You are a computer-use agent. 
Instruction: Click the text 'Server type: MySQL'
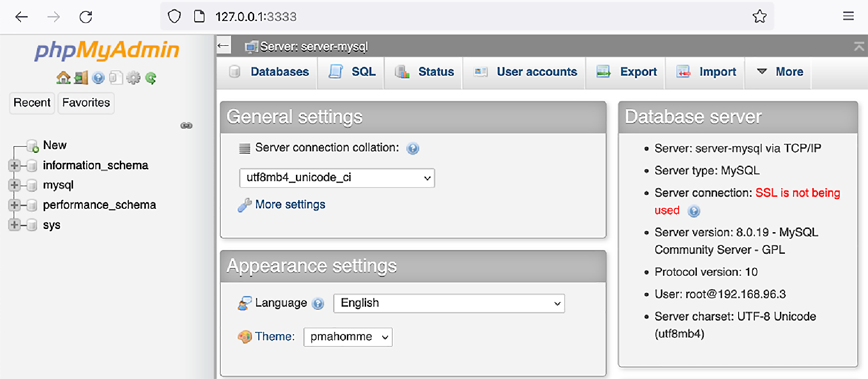pos(707,171)
